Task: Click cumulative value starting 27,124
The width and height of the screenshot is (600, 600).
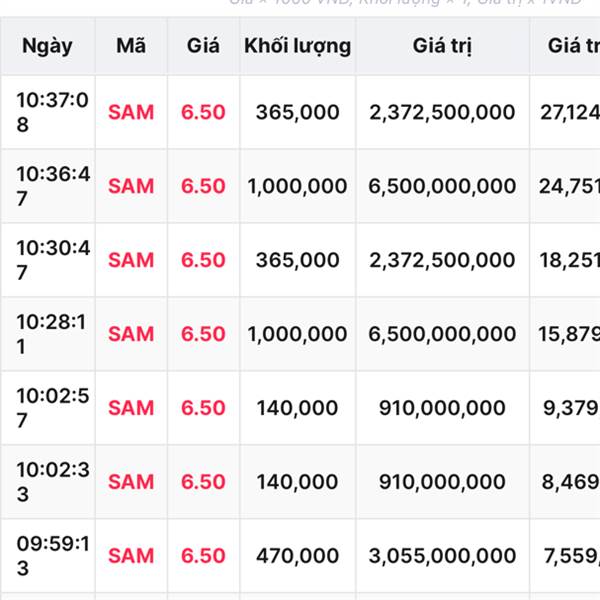Action: 570,112
